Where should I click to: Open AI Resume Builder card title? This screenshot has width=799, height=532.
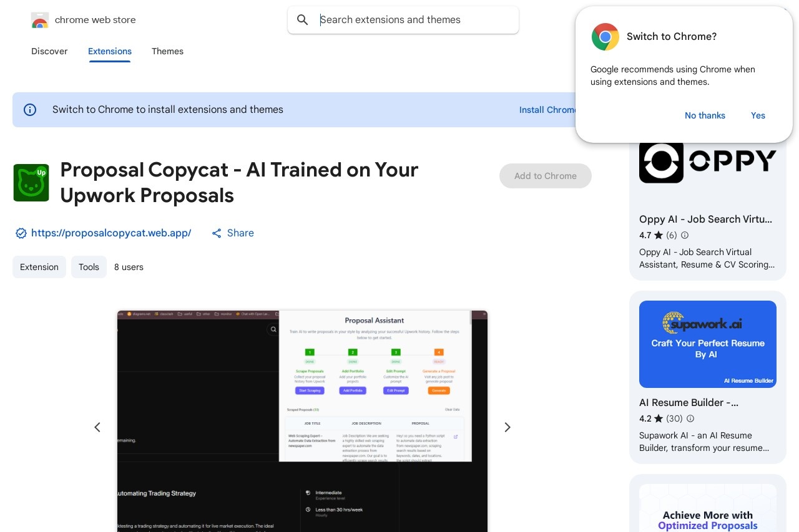[689, 402]
